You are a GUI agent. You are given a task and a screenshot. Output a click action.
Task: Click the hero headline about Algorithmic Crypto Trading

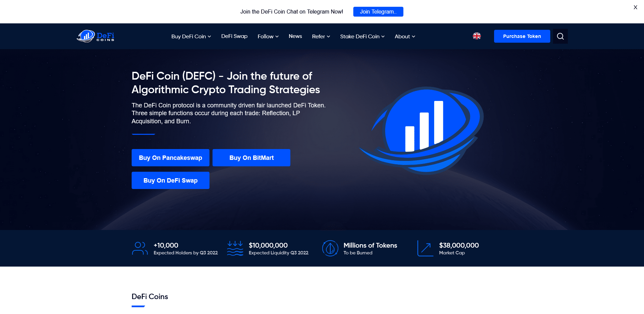click(x=226, y=83)
